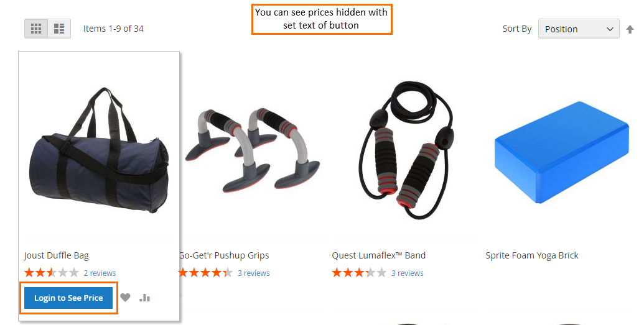Open the Sort By Position dropdown
This screenshot has height=325, width=644.
point(579,29)
